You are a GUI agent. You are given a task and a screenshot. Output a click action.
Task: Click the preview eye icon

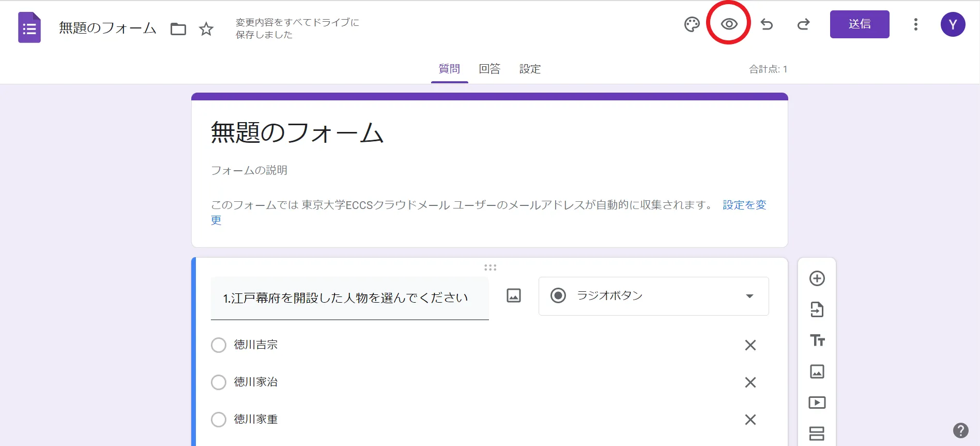point(729,24)
